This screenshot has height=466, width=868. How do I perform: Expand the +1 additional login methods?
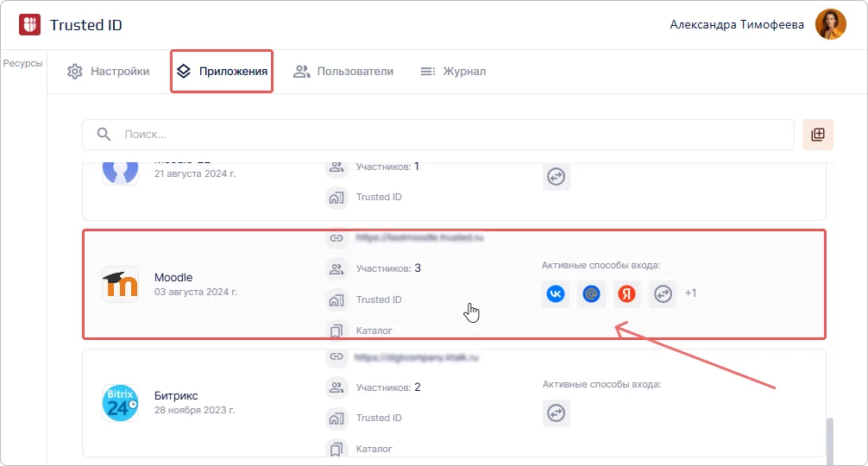(690, 293)
